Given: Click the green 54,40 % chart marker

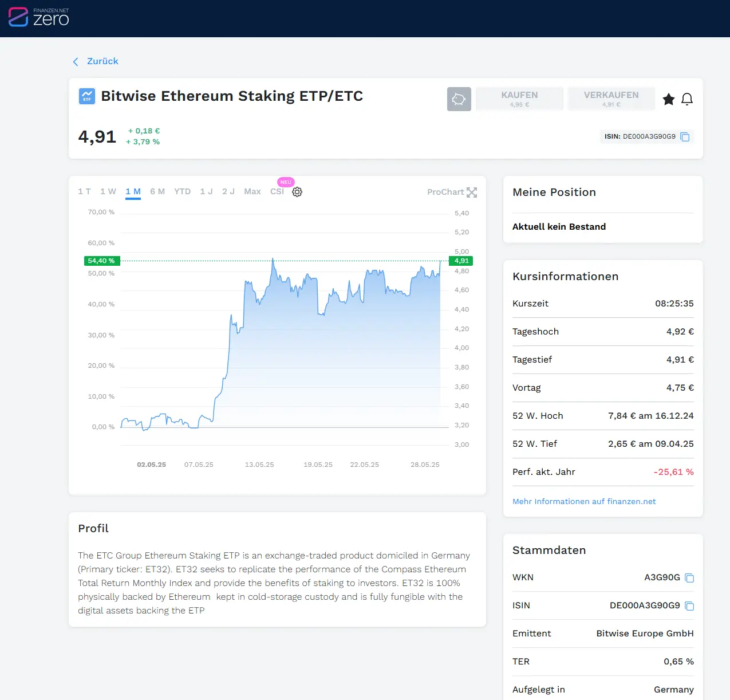Looking at the screenshot, I should pyautogui.click(x=101, y=261).
